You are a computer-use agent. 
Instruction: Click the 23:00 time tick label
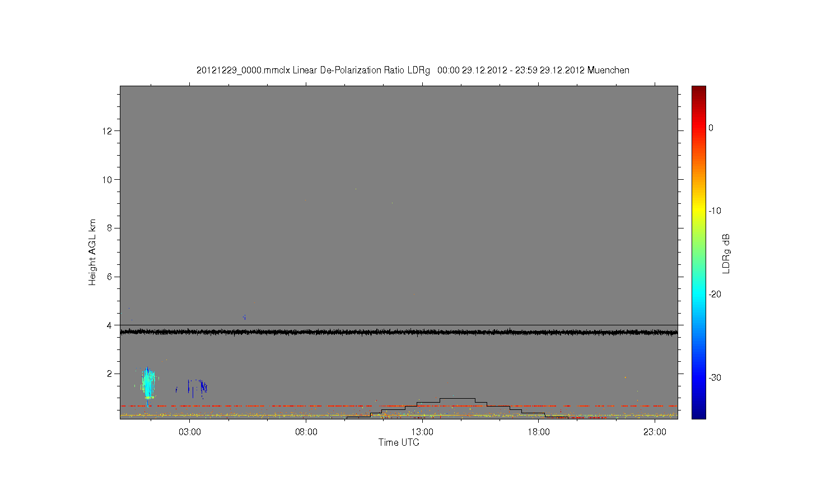655,432
